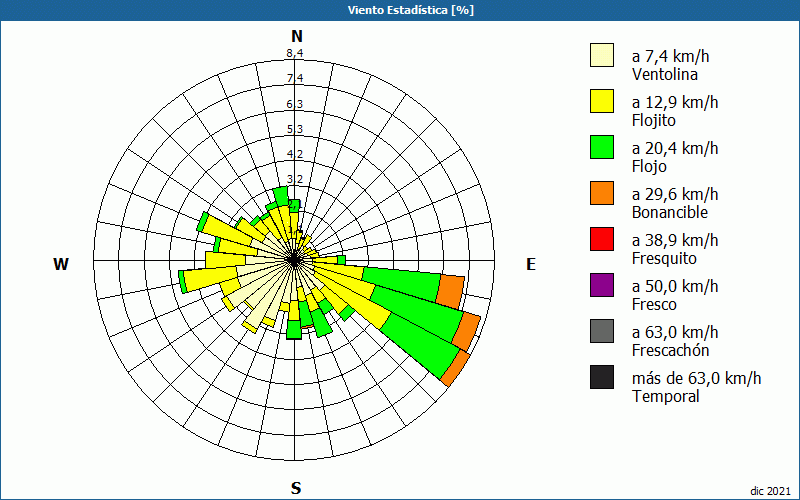Click the pale yellow Ventolina legend swatch

(x=602, y=55)
